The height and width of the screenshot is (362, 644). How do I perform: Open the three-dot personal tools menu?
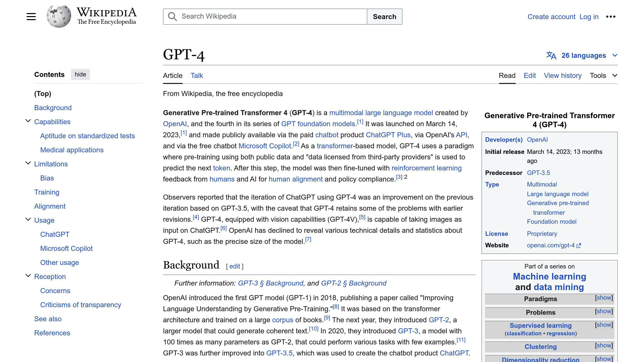[611, 17]
